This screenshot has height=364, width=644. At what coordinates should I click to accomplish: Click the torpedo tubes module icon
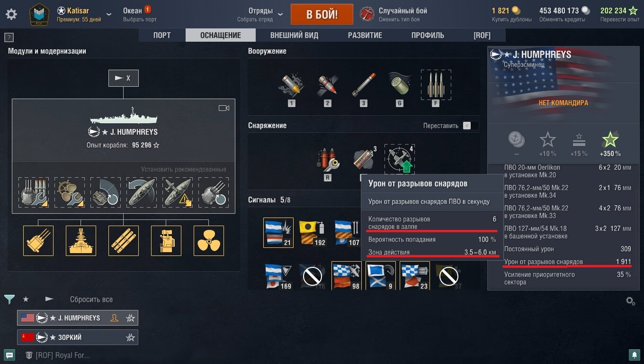(x=124, y=241)
